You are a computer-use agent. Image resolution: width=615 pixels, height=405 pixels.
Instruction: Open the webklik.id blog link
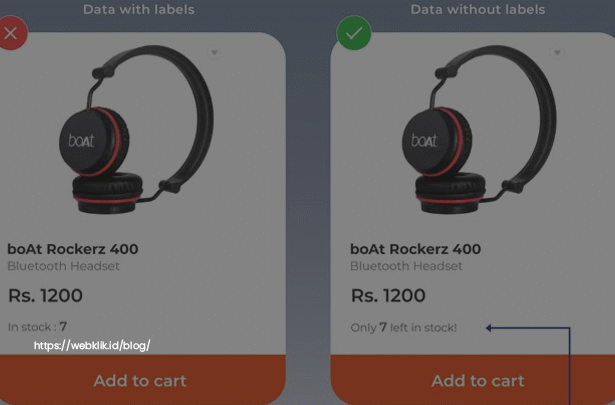[92, 345]
